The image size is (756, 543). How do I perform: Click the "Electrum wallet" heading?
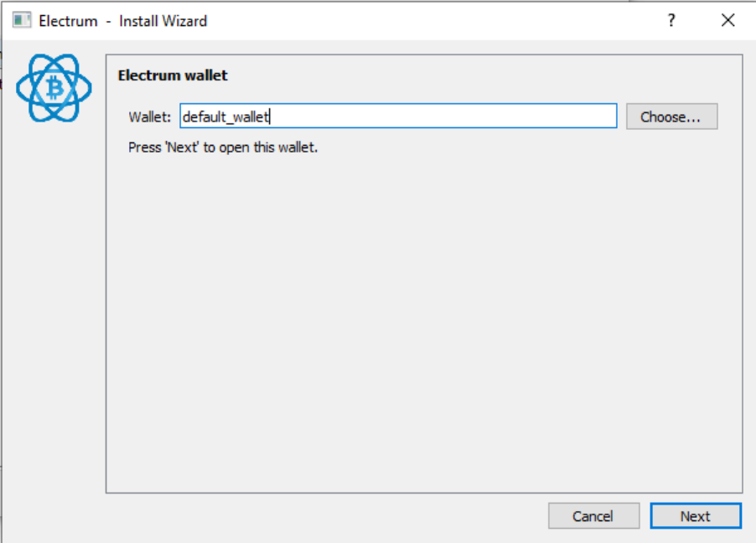coord(173,75)
